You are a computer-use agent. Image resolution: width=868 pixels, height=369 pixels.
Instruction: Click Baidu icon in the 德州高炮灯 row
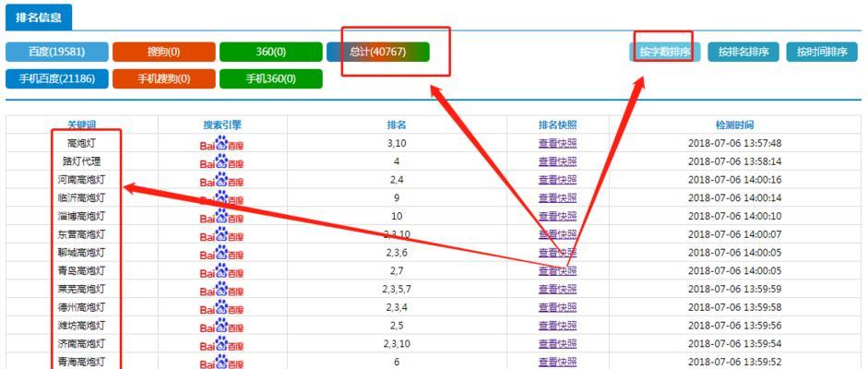(222, 307)
